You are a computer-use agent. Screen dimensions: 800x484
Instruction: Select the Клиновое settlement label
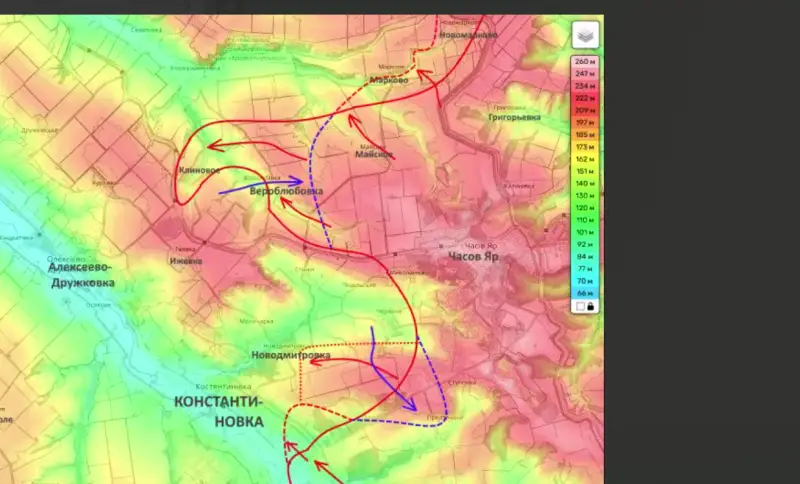point(199,170)
